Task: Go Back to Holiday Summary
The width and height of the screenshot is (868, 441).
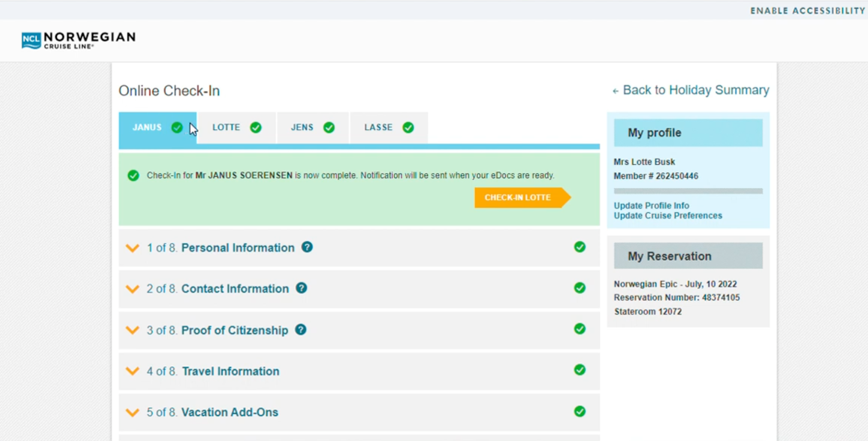Action: [x=691, y=90]
